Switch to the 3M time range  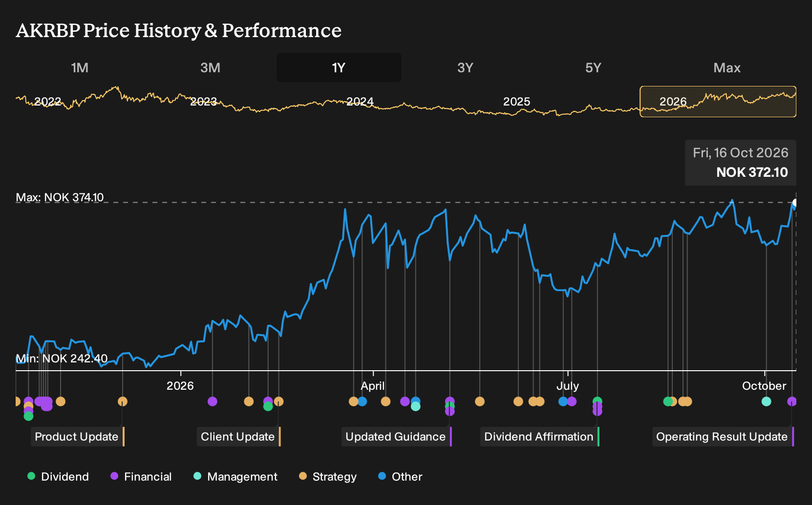[210, 67]
